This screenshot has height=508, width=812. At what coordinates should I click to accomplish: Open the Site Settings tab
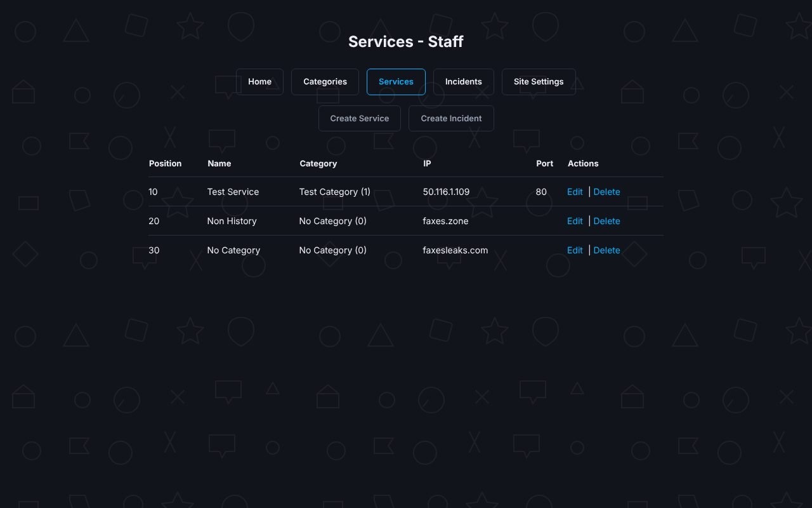pos(539,82)
